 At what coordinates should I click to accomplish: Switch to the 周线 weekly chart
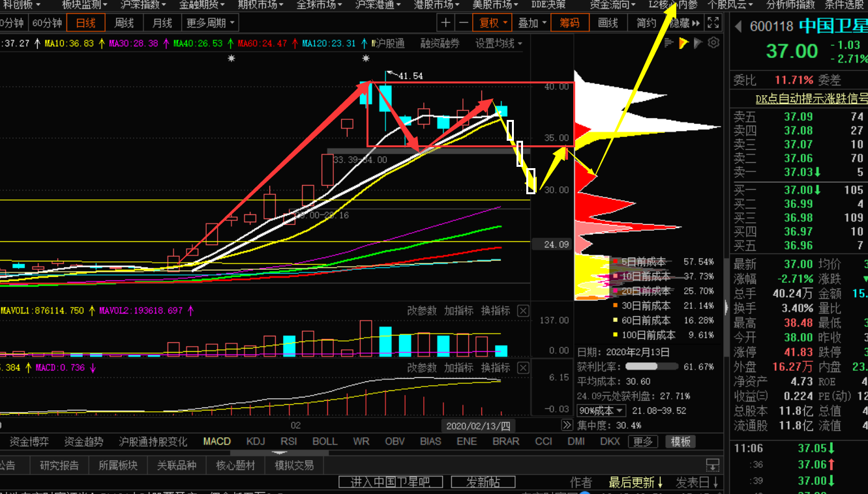click(124, 23)
